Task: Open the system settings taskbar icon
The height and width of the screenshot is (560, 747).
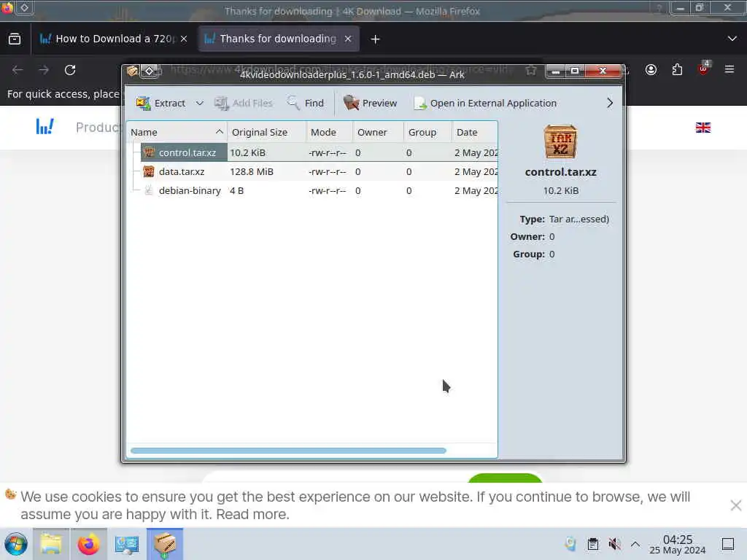Action: click(x=127, y=544)
